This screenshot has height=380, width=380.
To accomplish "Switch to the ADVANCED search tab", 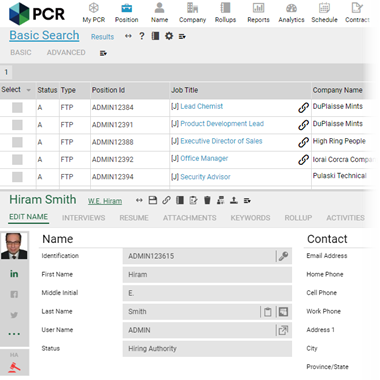I will click(66, 52).
